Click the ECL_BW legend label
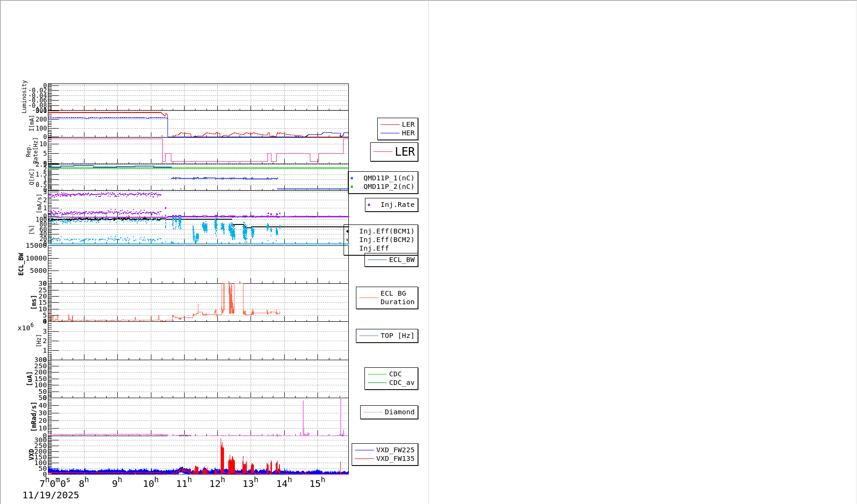The image size is (857, 504). tap(401, 260)
